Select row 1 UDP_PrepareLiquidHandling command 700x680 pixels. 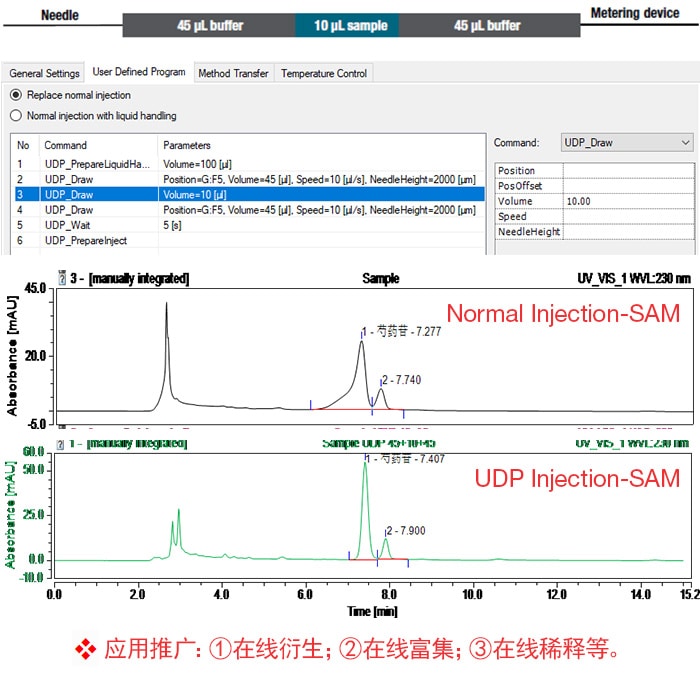tap(97, 163)
